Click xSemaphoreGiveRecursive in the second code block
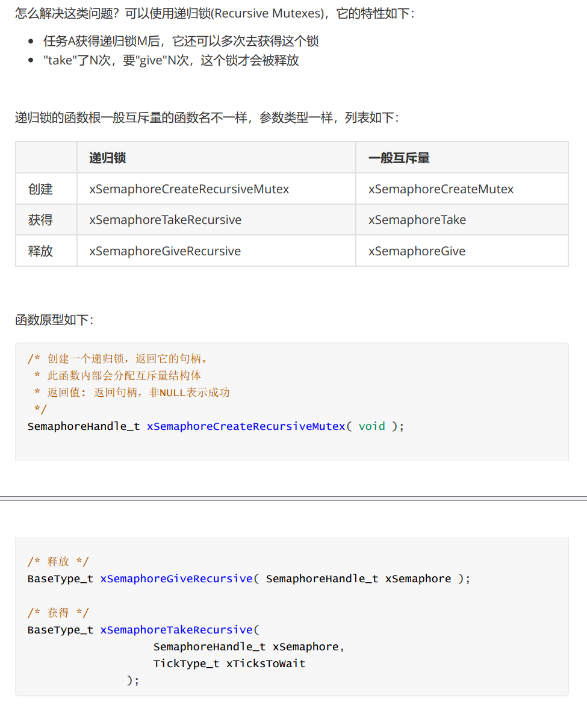587x728 pixels. 176,579
